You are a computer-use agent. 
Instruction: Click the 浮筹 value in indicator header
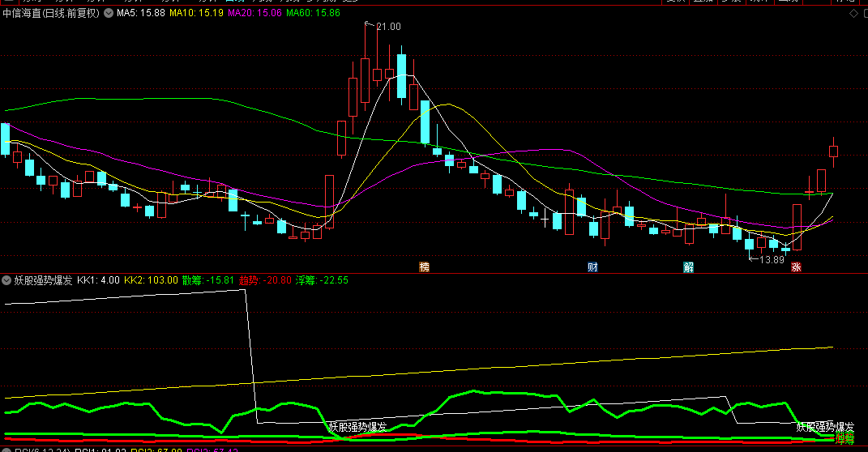click(322, 280)
